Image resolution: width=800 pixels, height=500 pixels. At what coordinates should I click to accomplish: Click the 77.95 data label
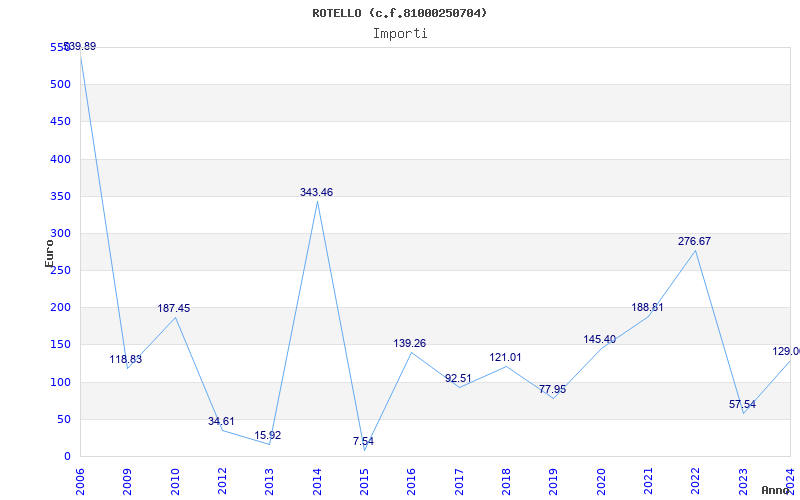[x=553, y=389]
